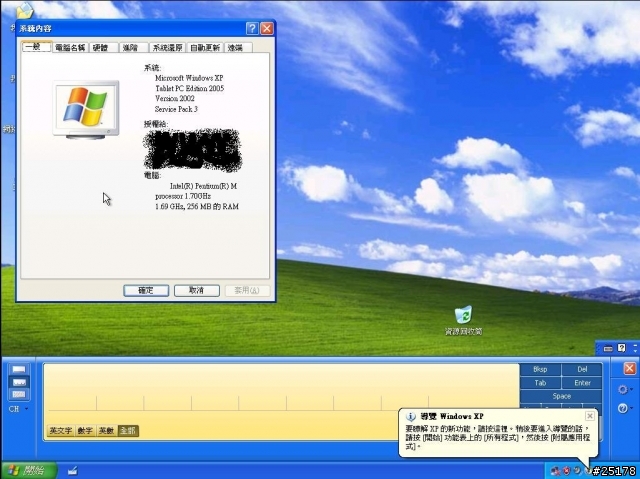The width and height of the screenshot is (640, 479).
Task: Dismiss the 導覽 Windows XP balloon
Action: coord(590,416)
